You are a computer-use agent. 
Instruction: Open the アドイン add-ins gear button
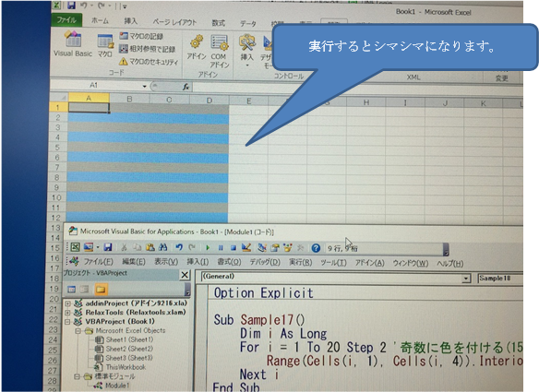[197, 47]
